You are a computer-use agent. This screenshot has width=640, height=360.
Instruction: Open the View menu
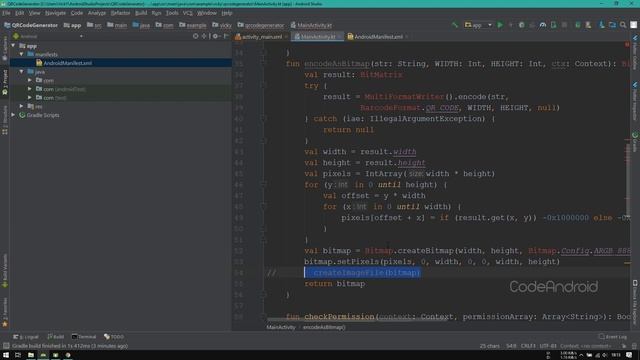click(34, 13)
